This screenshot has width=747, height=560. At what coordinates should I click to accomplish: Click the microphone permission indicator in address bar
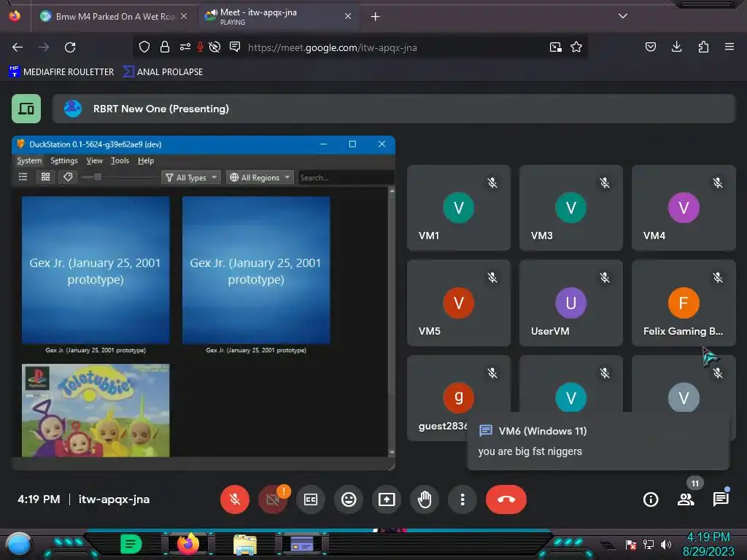[200, 47]
